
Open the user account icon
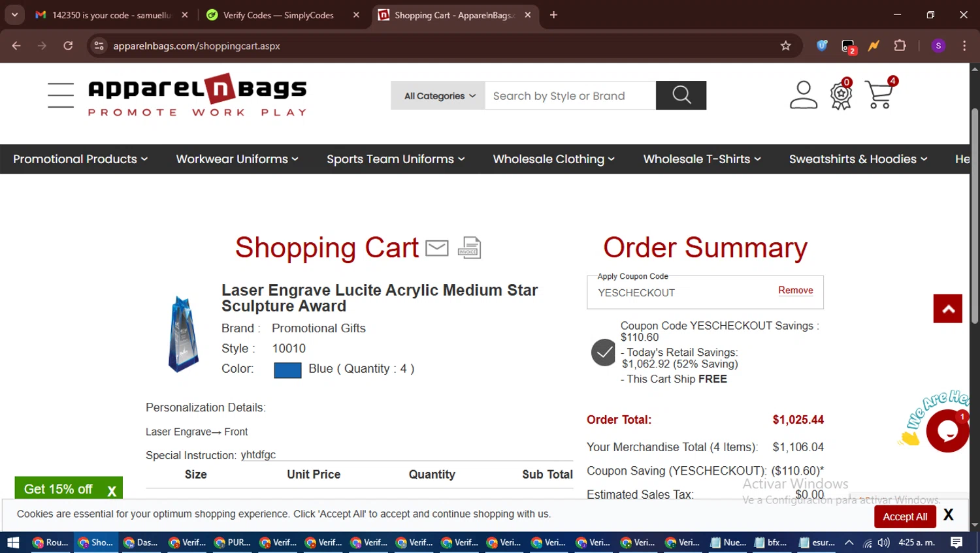804,95
